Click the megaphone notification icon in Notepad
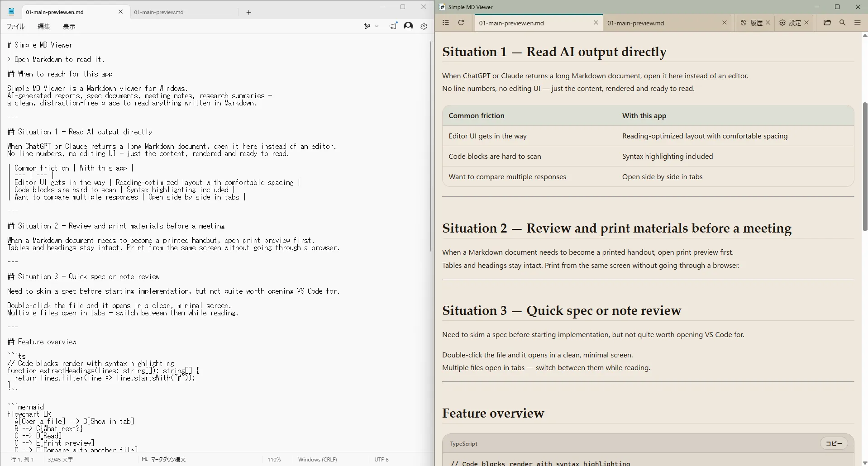 click(393, 26)
